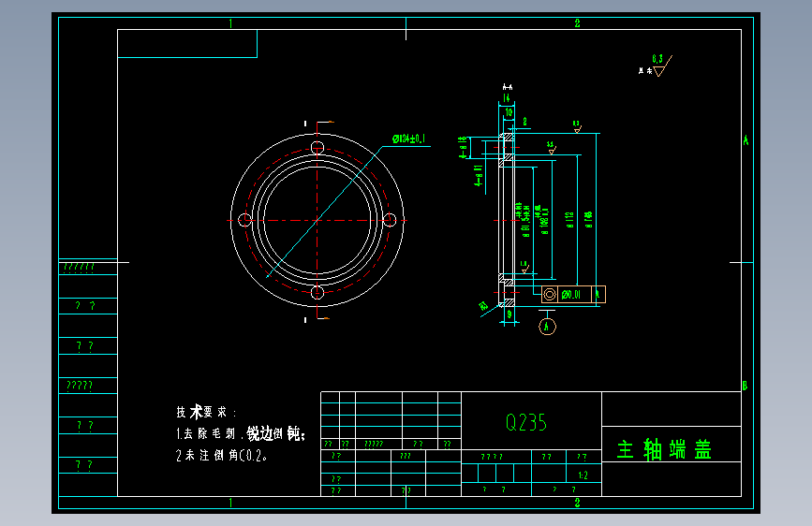Image resolution: width=812 pixels, height=526 pixels.
Task: Click the left bolt hole in the front view
Action: [245, 220]
